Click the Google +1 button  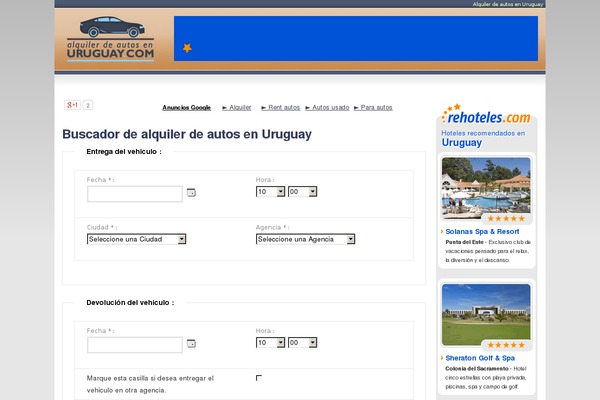coord(72,105)
